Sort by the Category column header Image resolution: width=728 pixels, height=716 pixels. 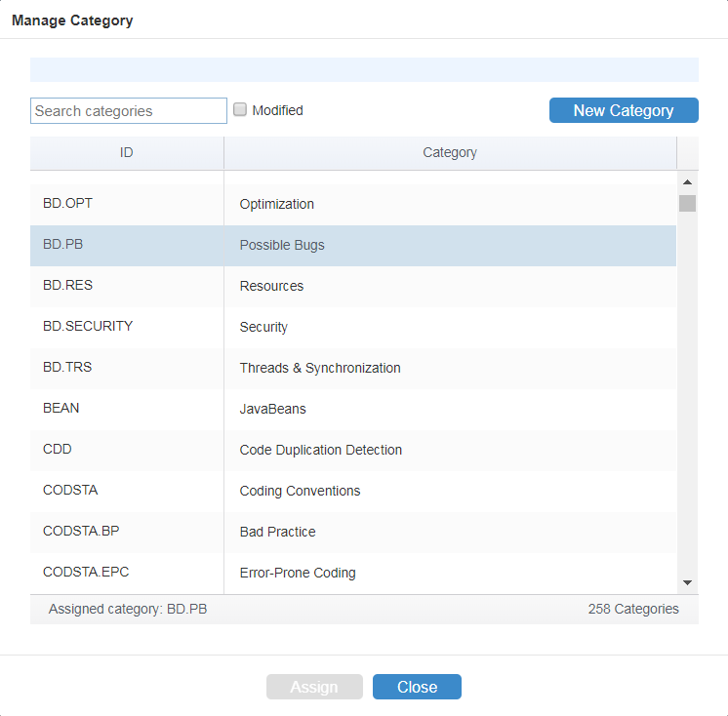click(450, 153)
